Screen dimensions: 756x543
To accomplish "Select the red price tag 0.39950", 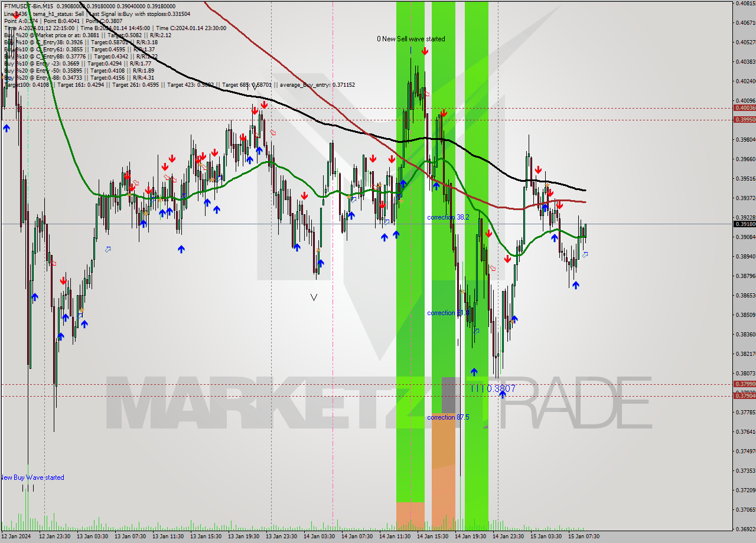I will (x=744, y=119).
